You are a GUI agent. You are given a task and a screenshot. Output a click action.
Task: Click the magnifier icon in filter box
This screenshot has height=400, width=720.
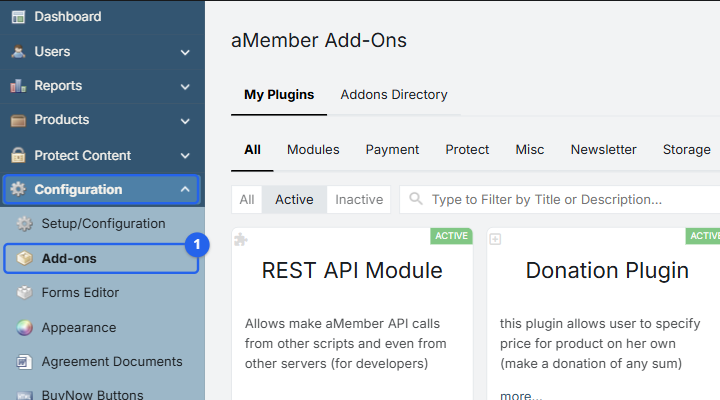point(416,199)
